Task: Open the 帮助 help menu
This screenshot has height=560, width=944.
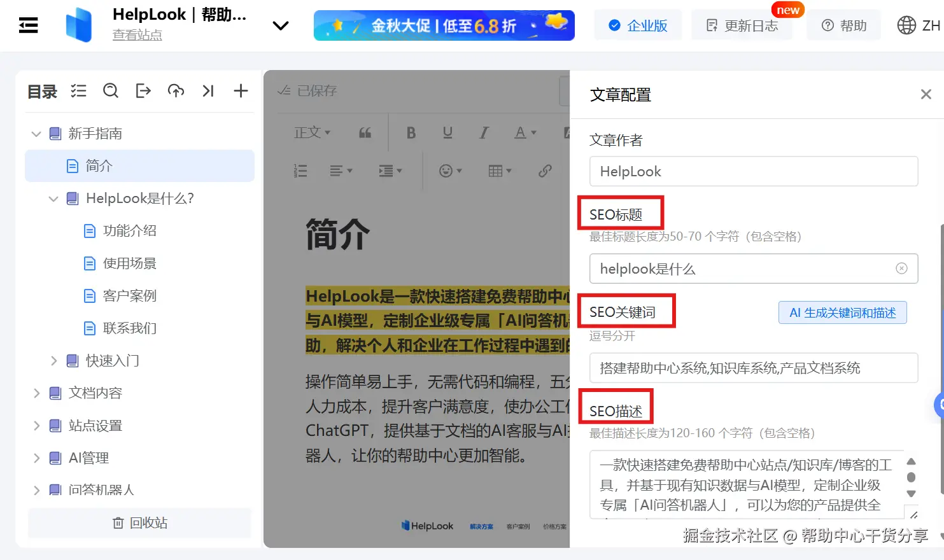Action: pyautogui.click(x=844, y=25)
